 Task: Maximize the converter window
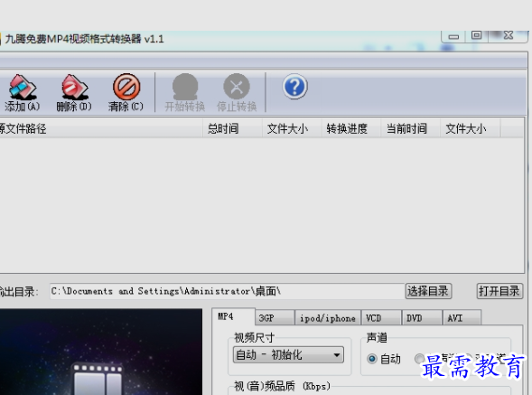coord(477,35)
